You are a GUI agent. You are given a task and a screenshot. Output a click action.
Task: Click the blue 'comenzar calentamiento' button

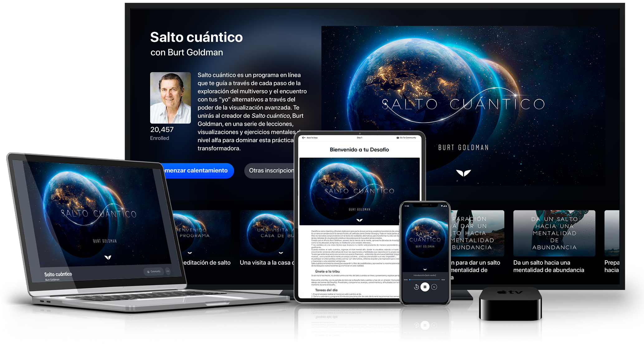coord(198,171)
